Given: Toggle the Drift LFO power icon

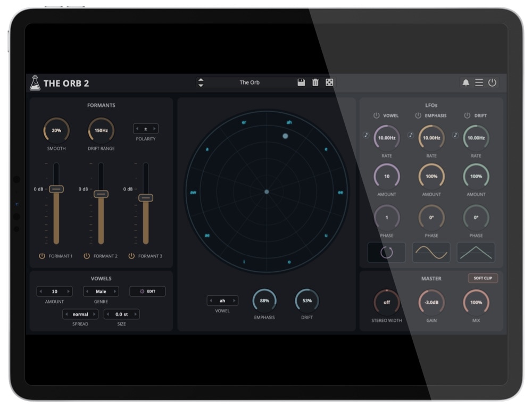Looking at the screenshot, I should [467, 115].
